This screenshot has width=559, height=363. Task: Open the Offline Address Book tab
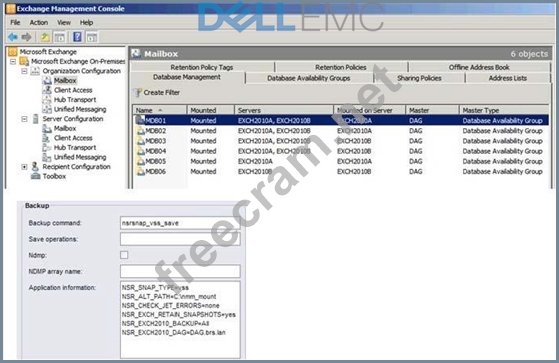click(479, 67)
